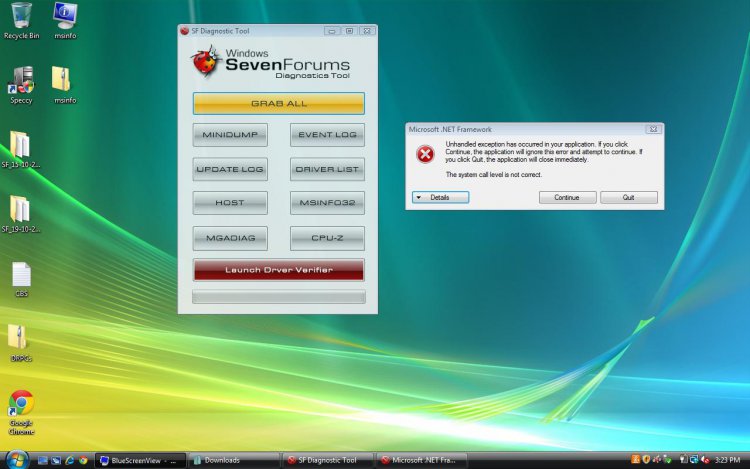The width and height of the screenshot is (750, 469).
Task: Click the ladybug icon in SF Diagnostic Tool title bar
Action: click(x=184, y=31)
